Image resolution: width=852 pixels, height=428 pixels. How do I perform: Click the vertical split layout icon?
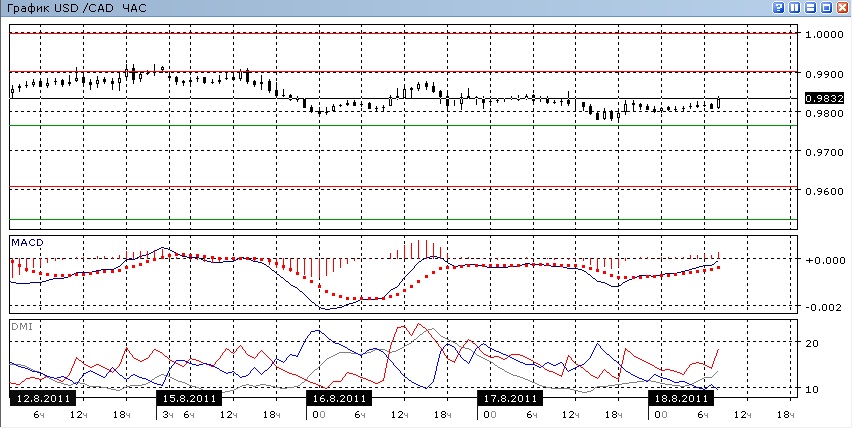coord(795,7)
